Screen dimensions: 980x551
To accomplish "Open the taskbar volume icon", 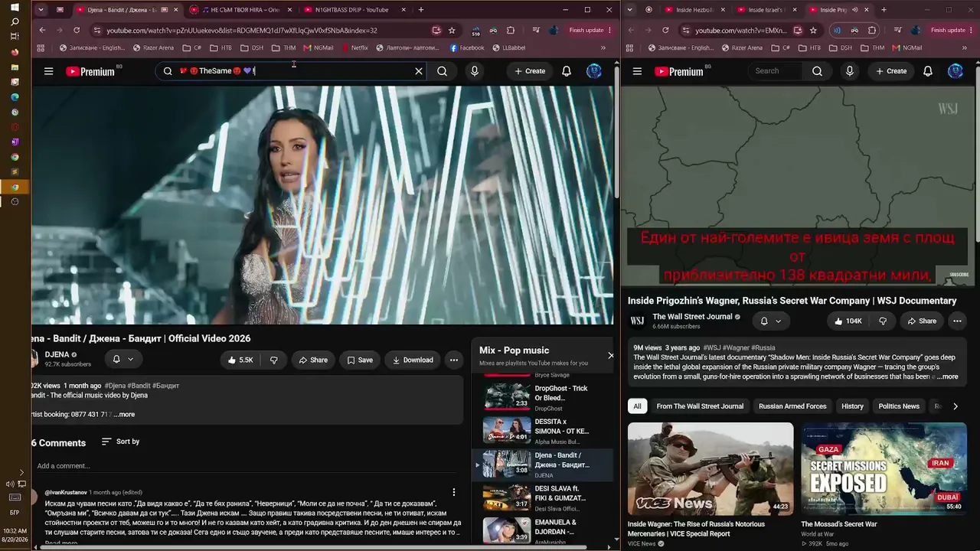I will click(10, 484).
